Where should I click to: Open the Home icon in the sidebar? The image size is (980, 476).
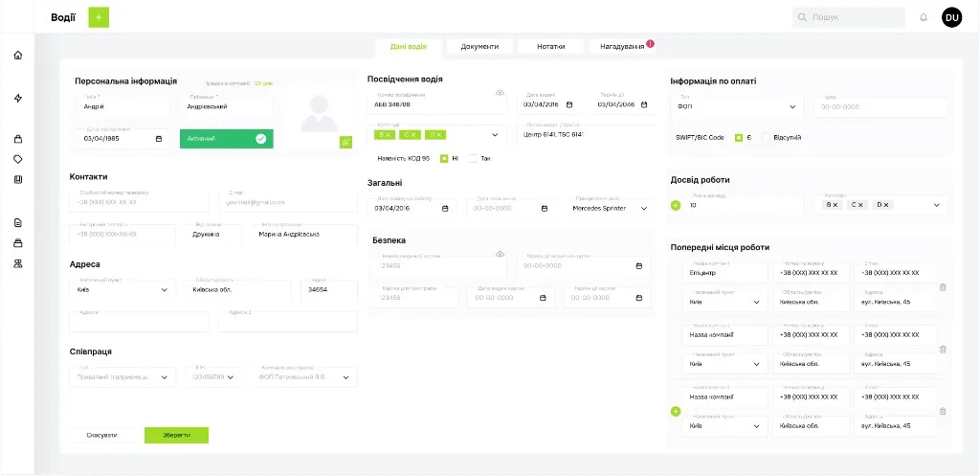pos(18,55)
